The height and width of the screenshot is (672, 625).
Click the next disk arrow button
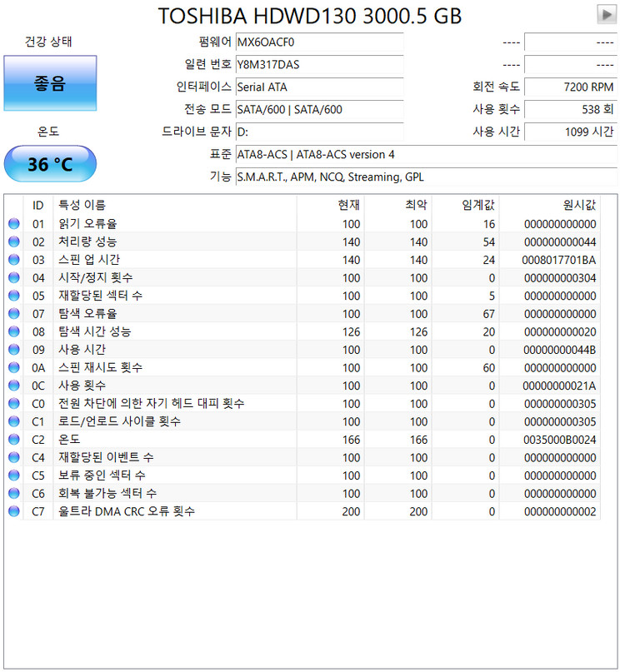(607, 14)
